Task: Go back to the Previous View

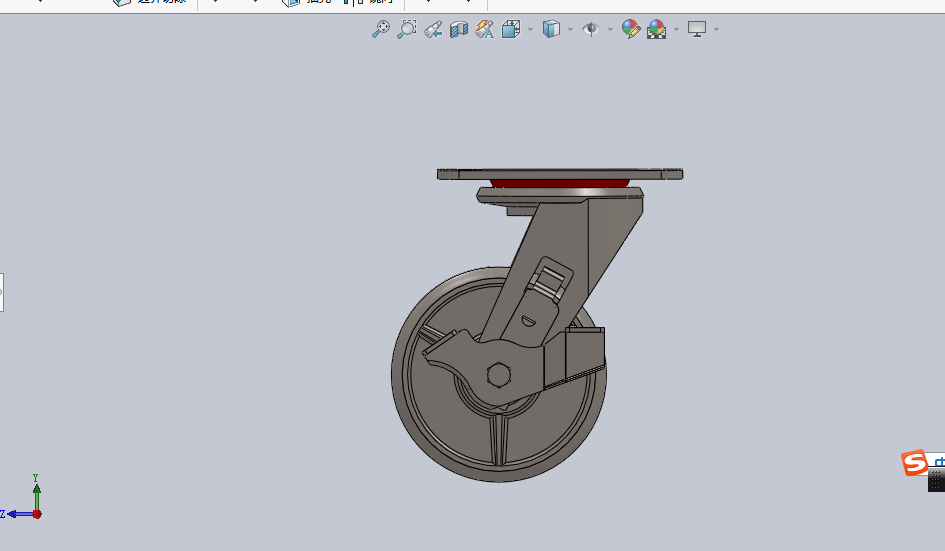Action: (433, 29)
